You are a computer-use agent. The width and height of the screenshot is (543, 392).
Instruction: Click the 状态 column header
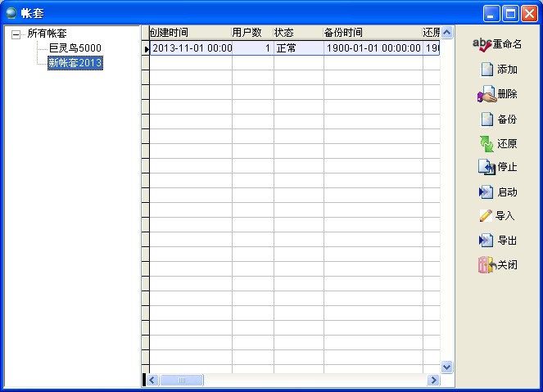(x=298, y=33)
